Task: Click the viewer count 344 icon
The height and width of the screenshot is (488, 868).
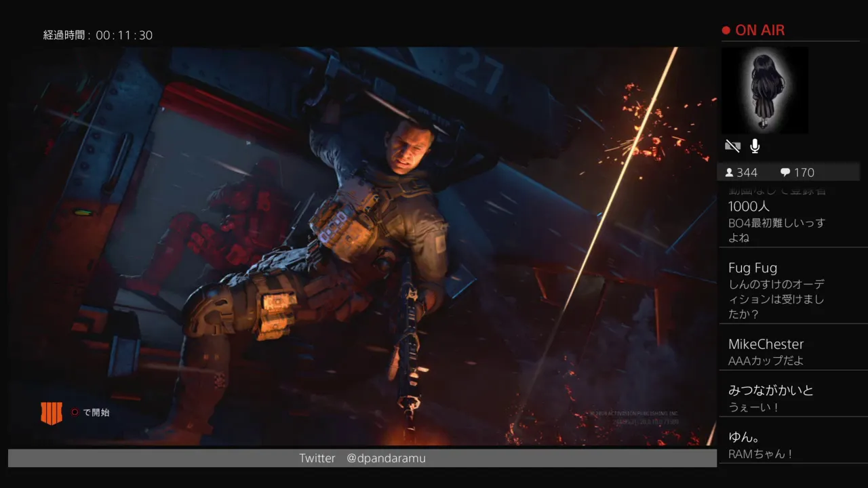Action: pyautogui.click(x=729, y=173)
